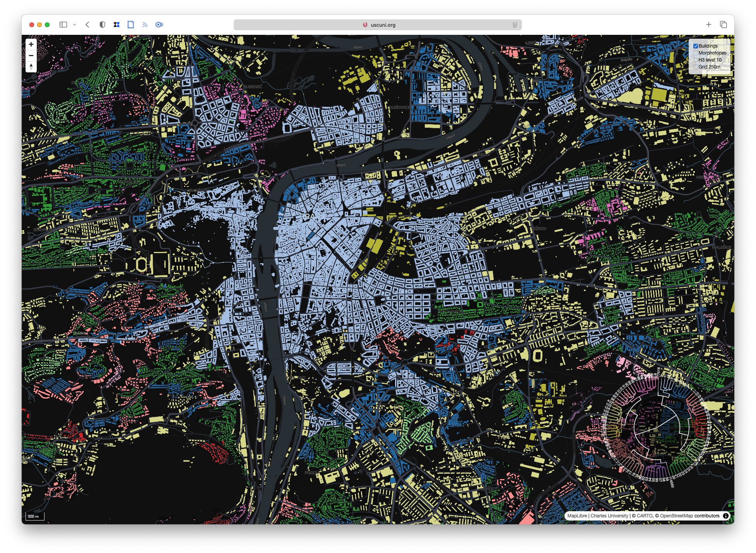Enable the Grid 250m layer
The image size is (756, 553).
(696, 67)
